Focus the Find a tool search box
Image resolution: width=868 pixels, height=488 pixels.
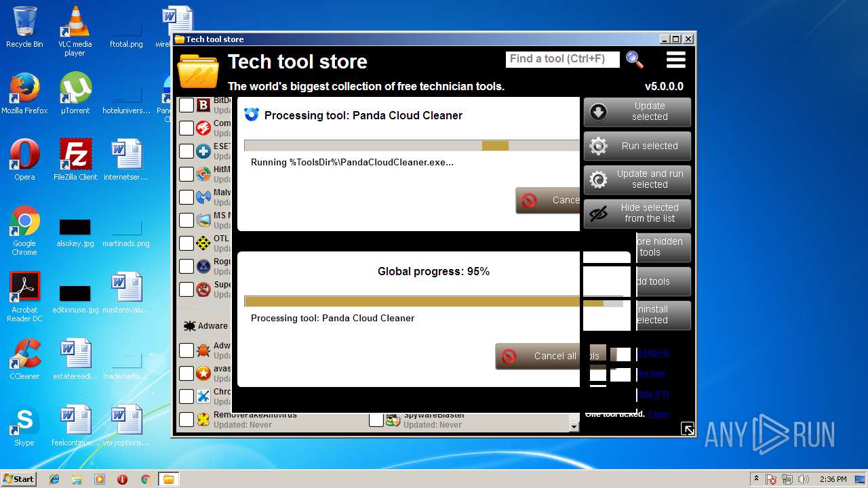(x=563, y=59)
